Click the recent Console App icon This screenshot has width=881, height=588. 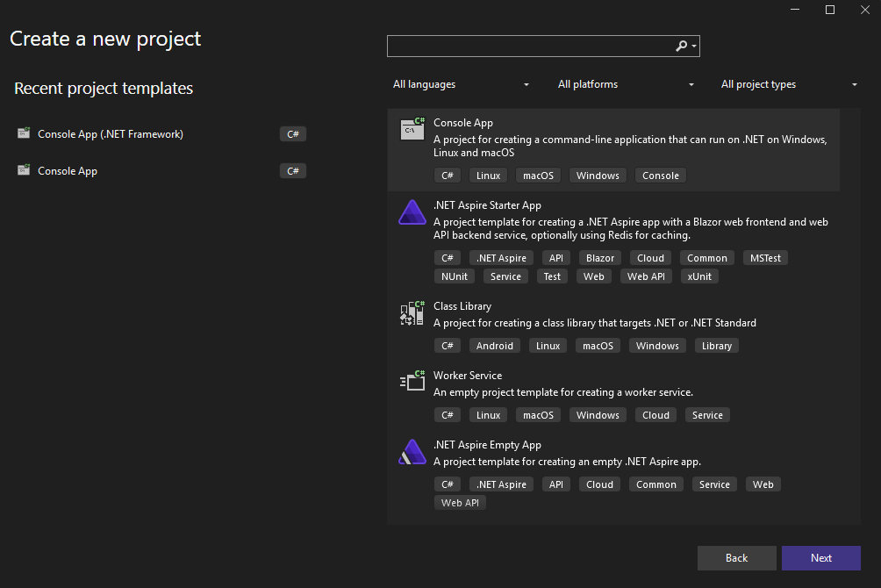(24, 171)
